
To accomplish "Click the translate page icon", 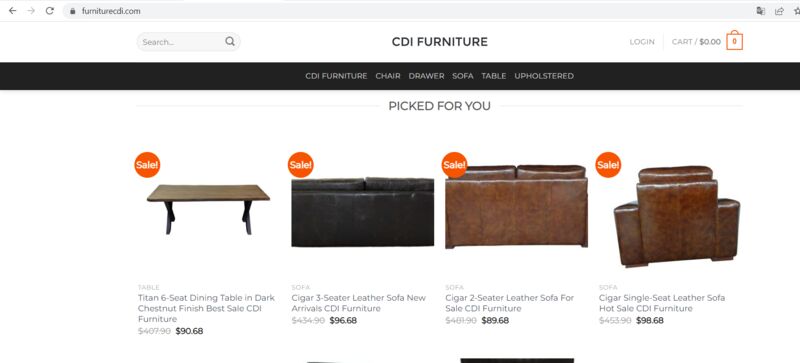I will (761, 11).
